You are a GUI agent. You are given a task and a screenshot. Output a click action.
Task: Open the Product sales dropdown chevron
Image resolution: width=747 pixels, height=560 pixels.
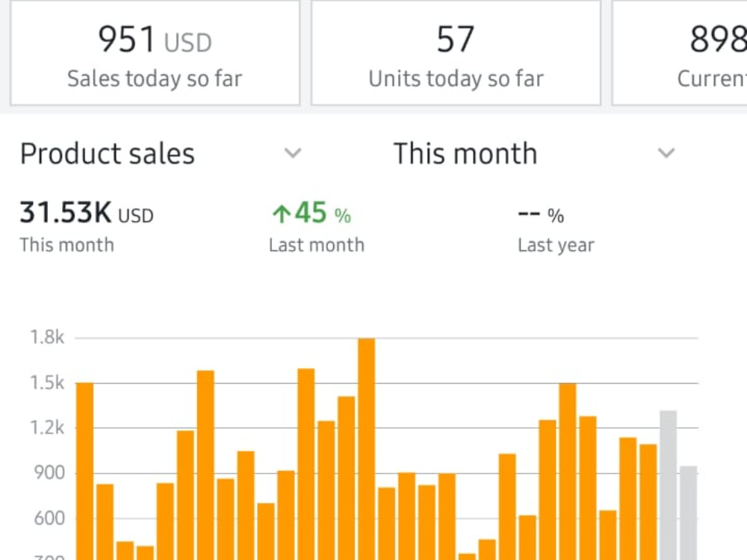click(293, 153)
